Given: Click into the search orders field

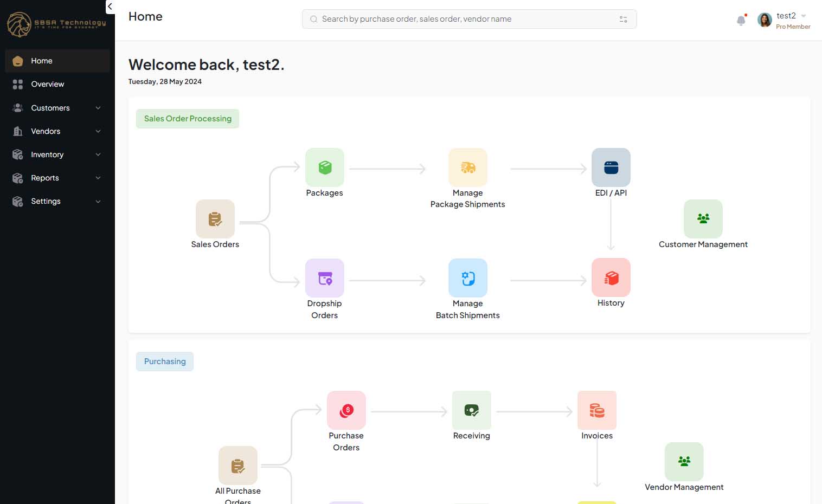Looking at the screenshot, I should tap(470, 19).
